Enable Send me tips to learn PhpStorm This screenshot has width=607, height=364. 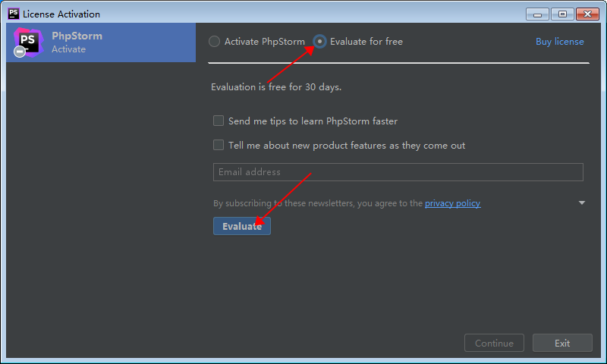click(x=219, y=121)
